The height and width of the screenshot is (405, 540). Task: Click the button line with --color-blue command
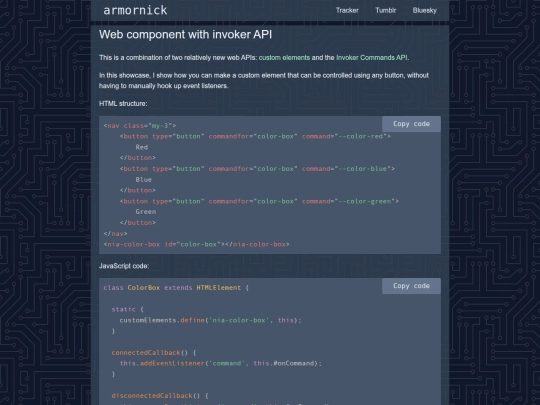[257, 169]
